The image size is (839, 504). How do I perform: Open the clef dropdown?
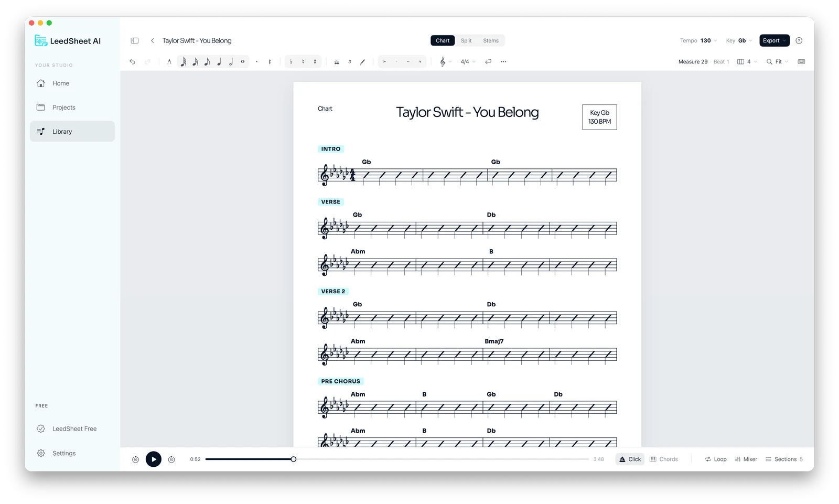(445, 62)
